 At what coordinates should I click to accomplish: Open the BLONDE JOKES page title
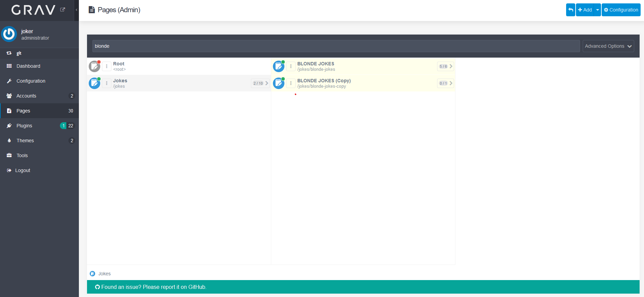coord(316,64)
